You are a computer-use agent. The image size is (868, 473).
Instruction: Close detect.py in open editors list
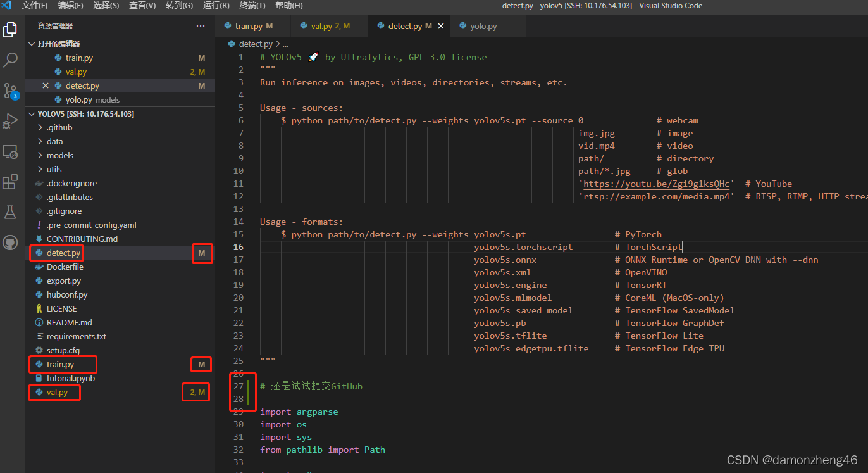(x=46, y=85)
